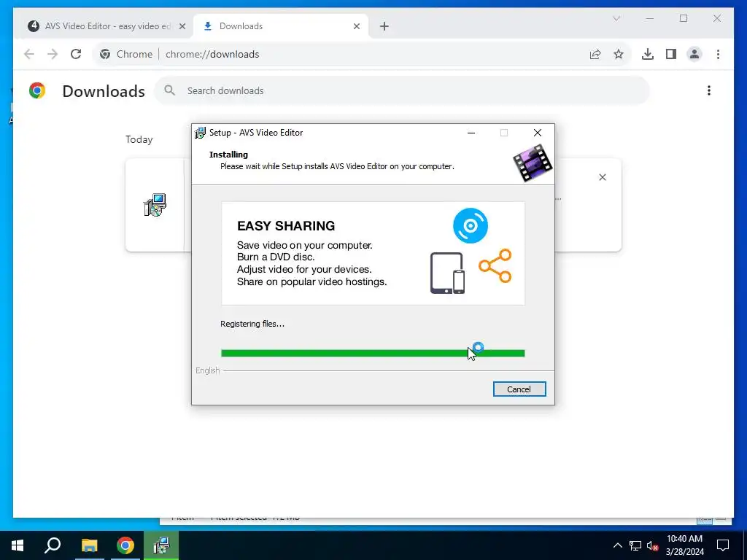Open File Explorer from the taskbar

click(89, 545)
